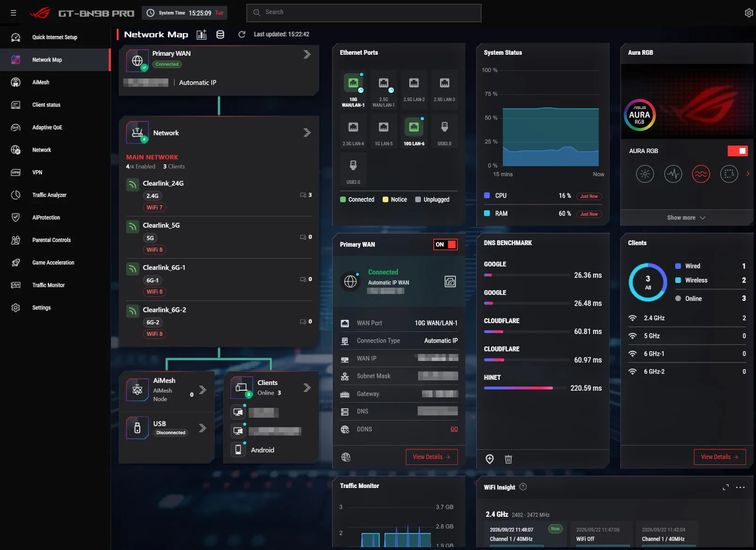Screen dimensions: 756x550
Task: Choose the wave Aura RGB effect icon
Action: click(701, 174)
